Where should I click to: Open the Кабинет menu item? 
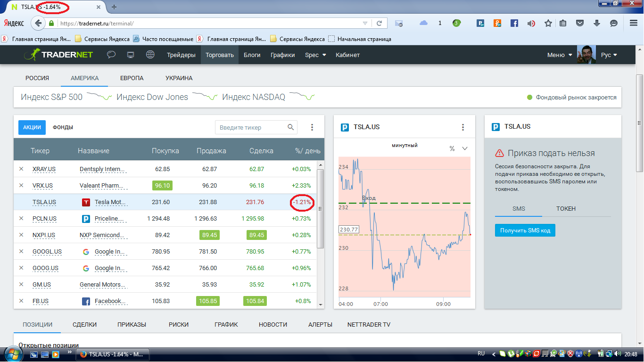click(x=347, y=55)
